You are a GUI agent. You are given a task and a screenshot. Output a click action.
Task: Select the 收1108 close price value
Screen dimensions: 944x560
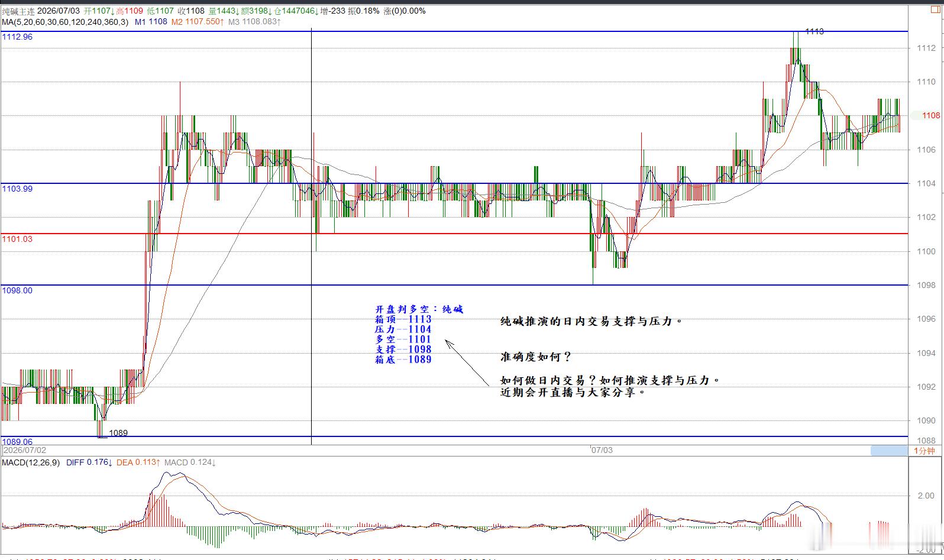pos(191,11)
